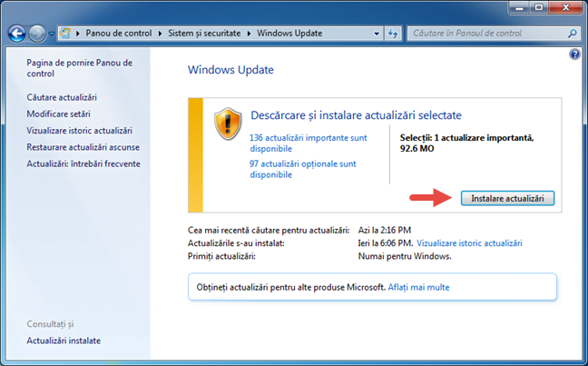The height and width of the screenshot is (366, 588).
Task: Open the address bar history dropdown
Action: 377,34
